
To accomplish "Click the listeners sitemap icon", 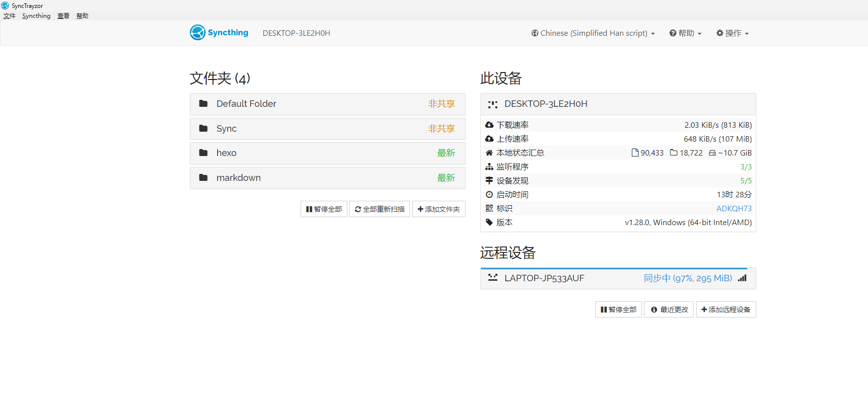I will tap(489, 166).
